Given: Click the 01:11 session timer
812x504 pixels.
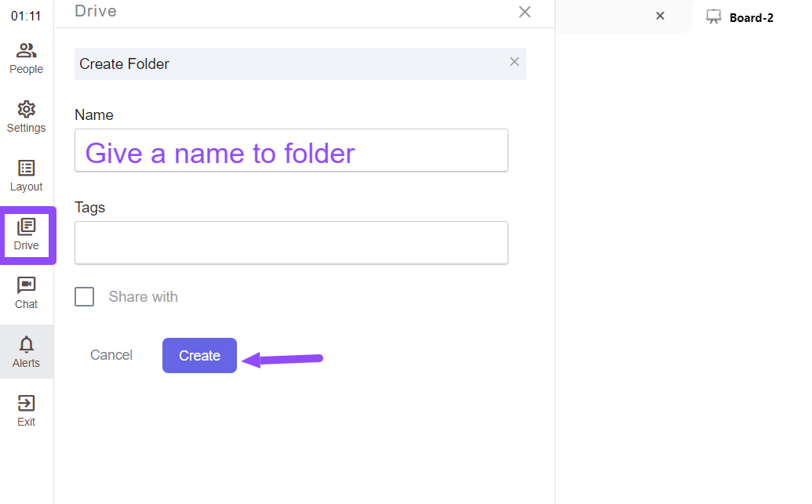Looking at the screenshot, I should pos(26,16).
